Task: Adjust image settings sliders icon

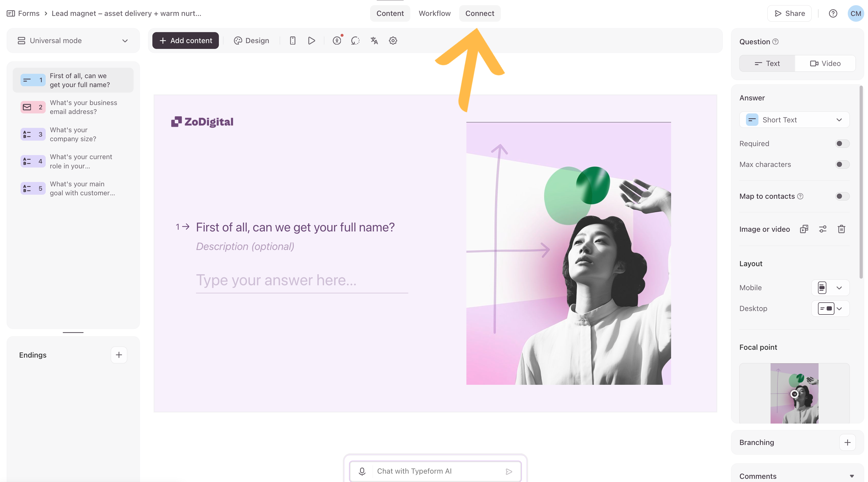Action: point(823,229)
